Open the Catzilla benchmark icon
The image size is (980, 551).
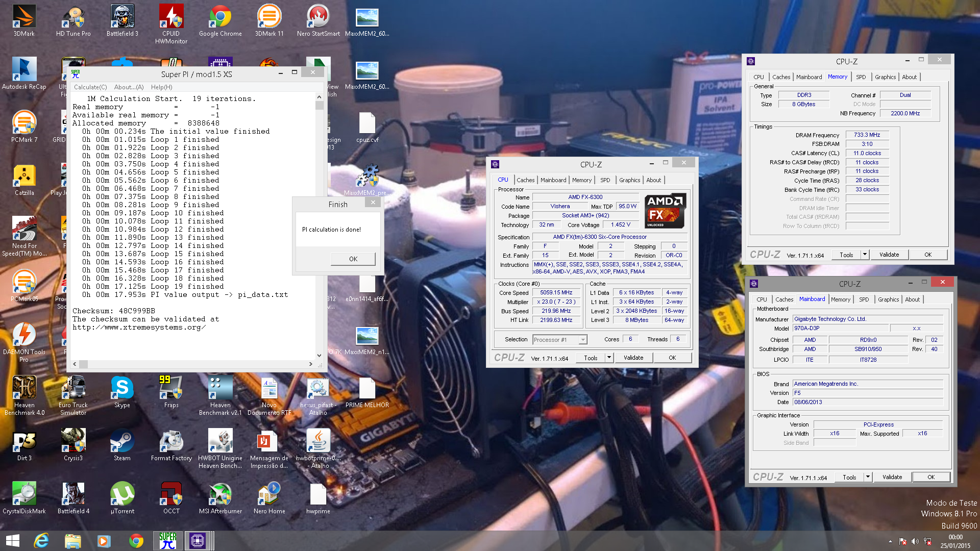[24, 180]
